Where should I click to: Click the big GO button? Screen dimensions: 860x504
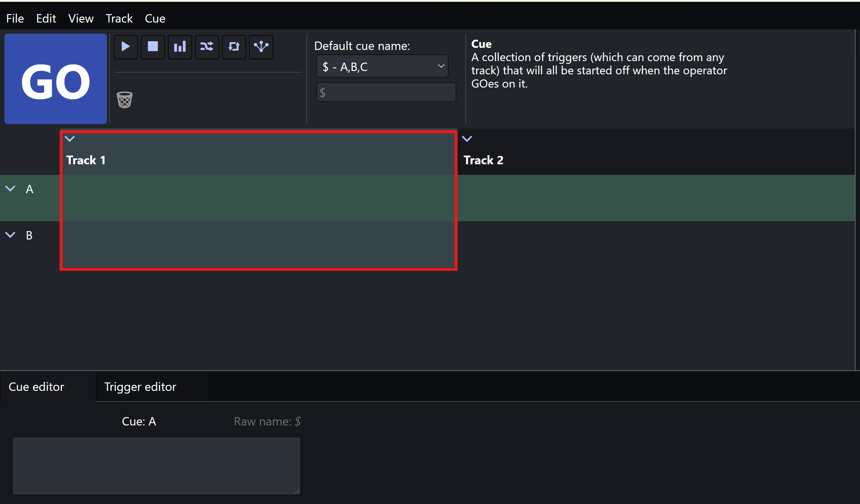point(56,79)
